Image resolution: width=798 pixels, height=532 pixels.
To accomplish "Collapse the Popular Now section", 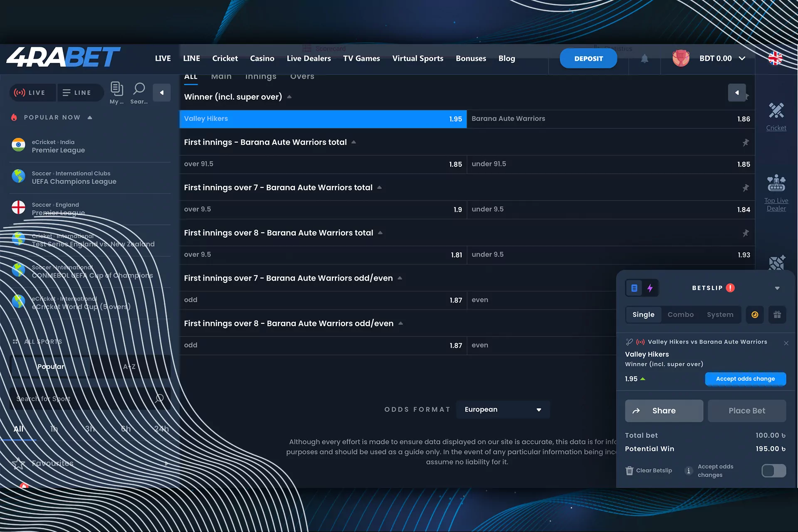I will click(90, 118).
